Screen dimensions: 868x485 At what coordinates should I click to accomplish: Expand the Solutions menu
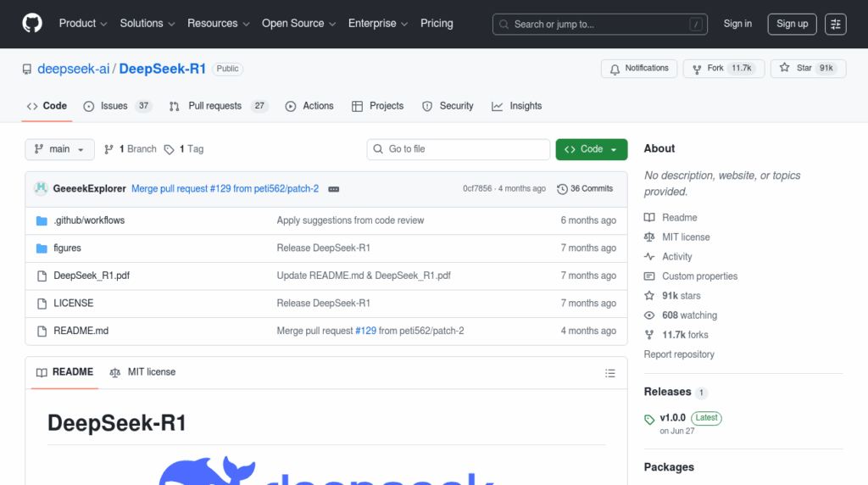tap(147, 23)
